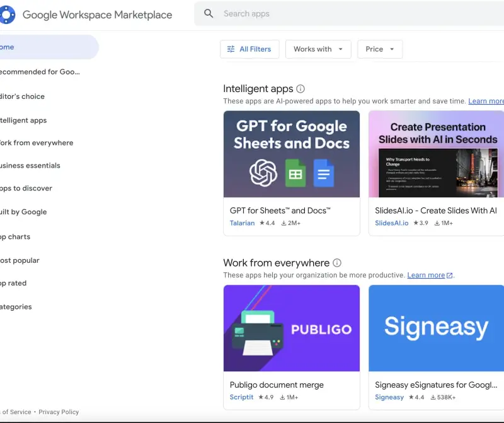This screenshot has width=504, height=423.
Task: Open the Signeasy banner image
Action: pos(437,328)
